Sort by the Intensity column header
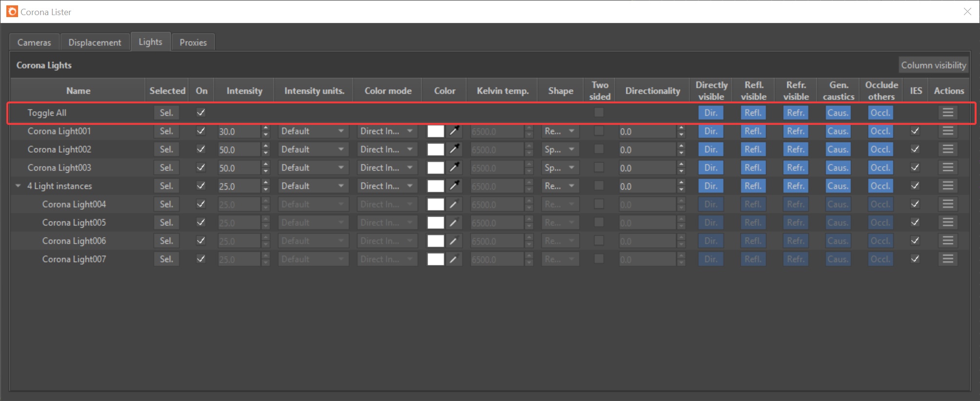This screenshot has height=401, width=980. (x=244, y=91)
